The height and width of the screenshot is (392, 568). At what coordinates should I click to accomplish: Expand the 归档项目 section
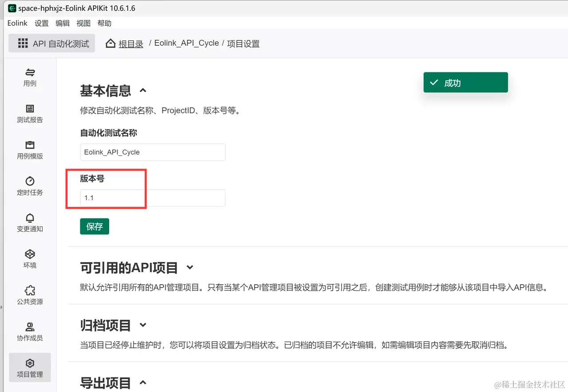tap(143, 325)
